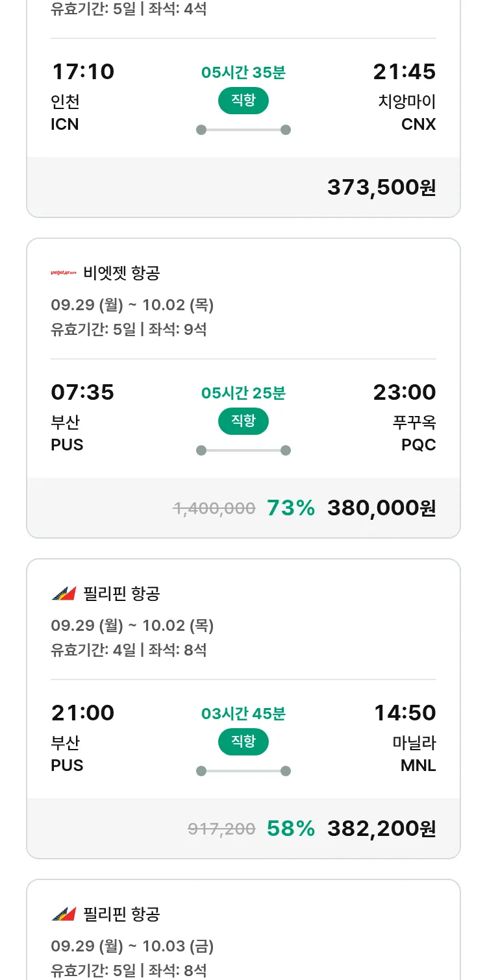Open the 비엣젯 항공 flight card title
487x980 pixels.
(121, 273)
